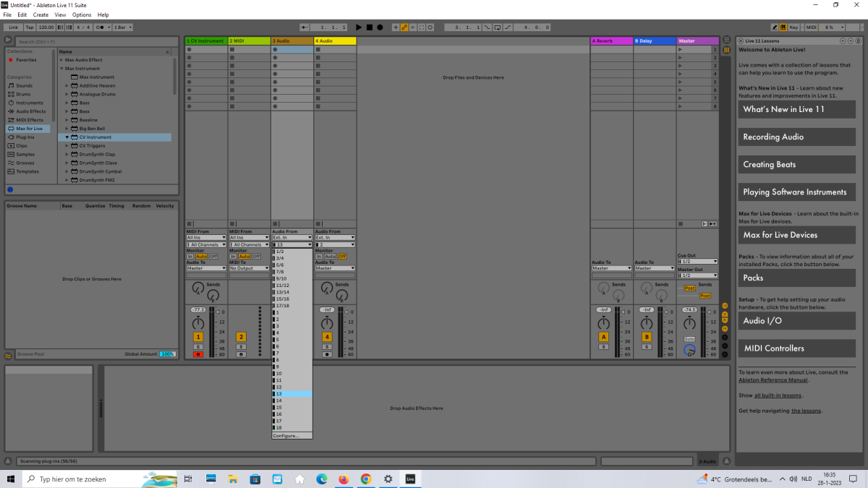Open the Edit menu
The width and height of the screenshot is (868, 488).
pos(22,14)
